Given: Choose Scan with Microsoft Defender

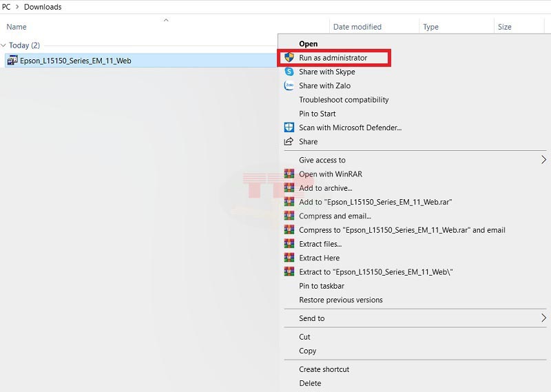Looking at the screenshot, I should 350,127.
